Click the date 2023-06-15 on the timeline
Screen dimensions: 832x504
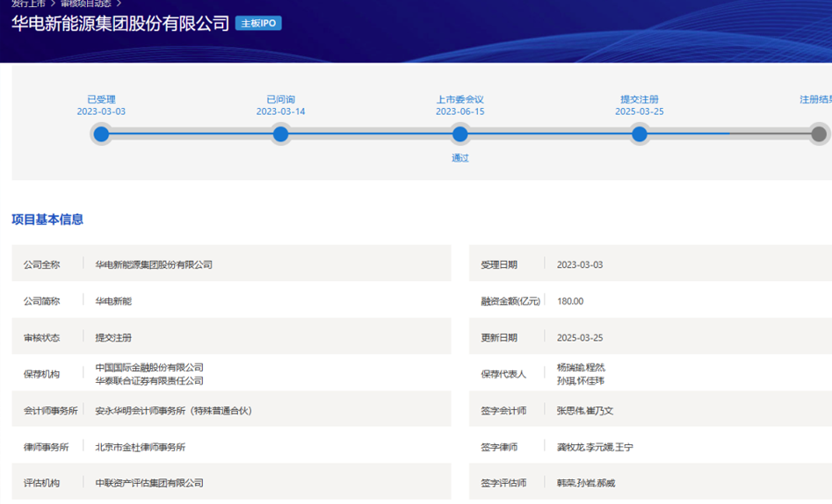pyautogui.click(x=460, y=112)
